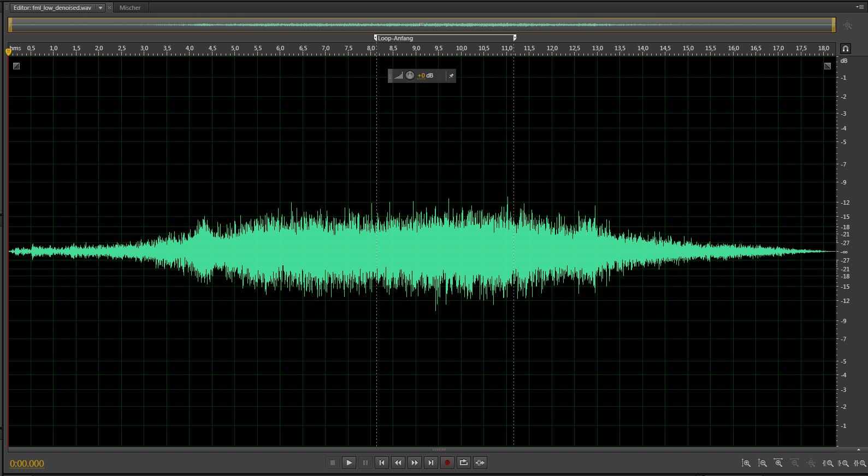Open the editor file dropdown arrow
Screen dimensions: 868x476
click(x=101, y=8)
